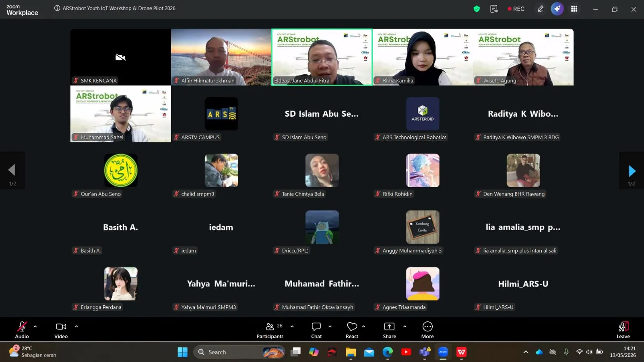
Task: Click Tania Chintya Bela's profile picture
Action: coord(322,171)
